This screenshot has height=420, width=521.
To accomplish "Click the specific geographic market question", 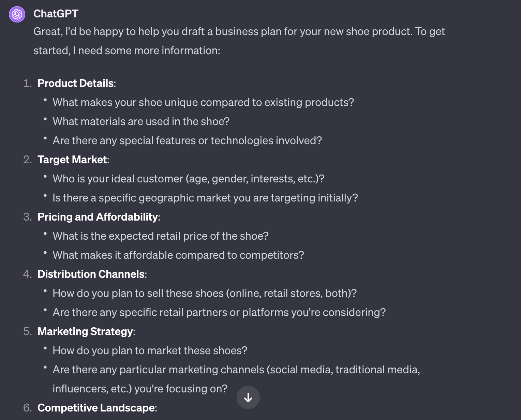I will pyautogui.click(x=205, y=198).
